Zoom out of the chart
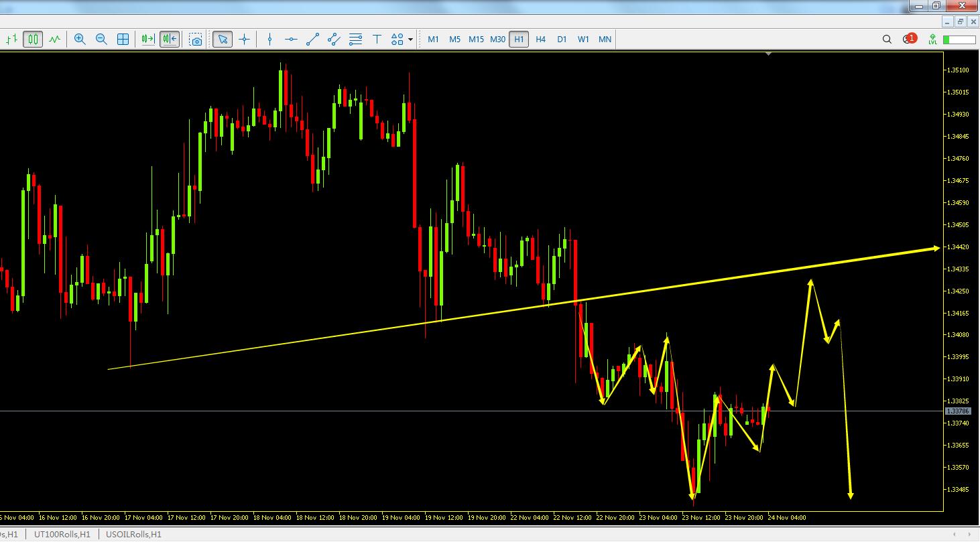The width and height of the screenshot is (980, 542). tap(101, 40)
